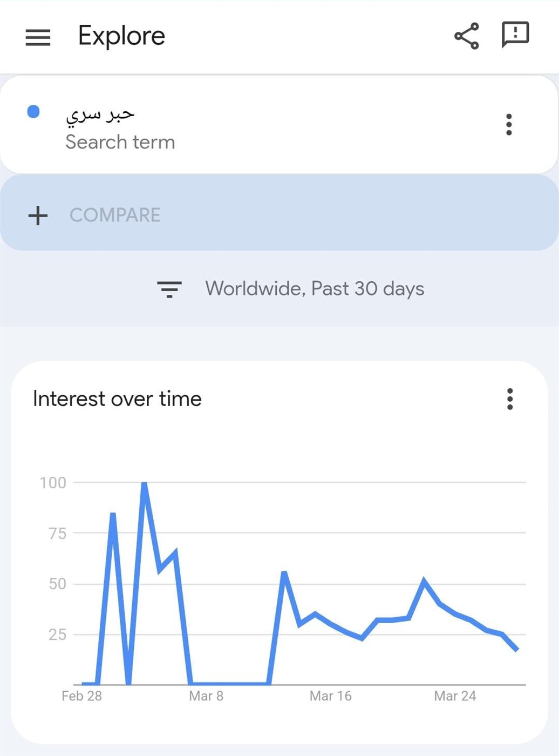Open Interest over time chart options

[510, 399]
